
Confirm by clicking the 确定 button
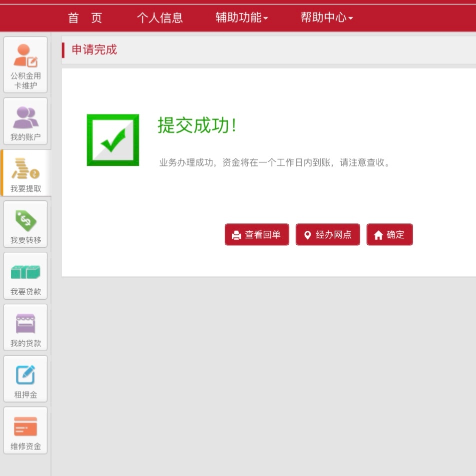(390, 234)
